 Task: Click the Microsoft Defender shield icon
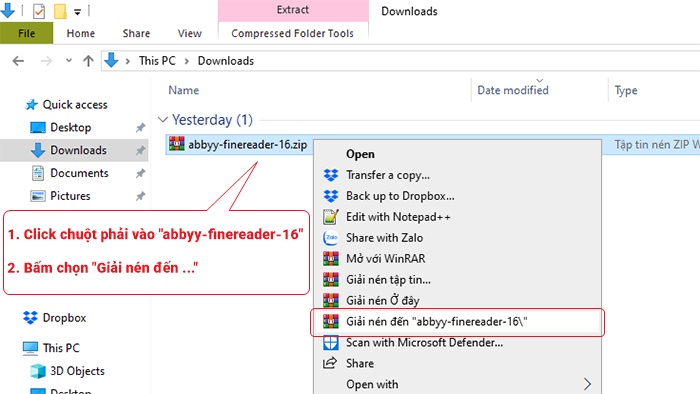(x=331, y=343)
